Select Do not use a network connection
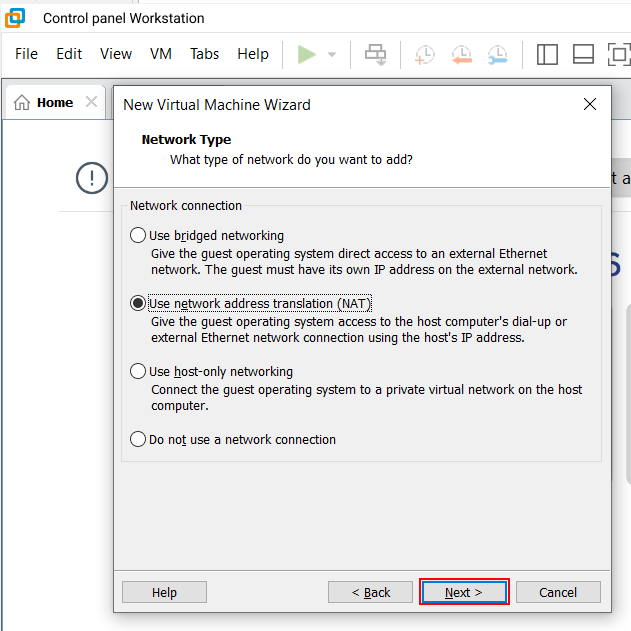The height and width of the screenshot is (631, 631). pos(138,439)
